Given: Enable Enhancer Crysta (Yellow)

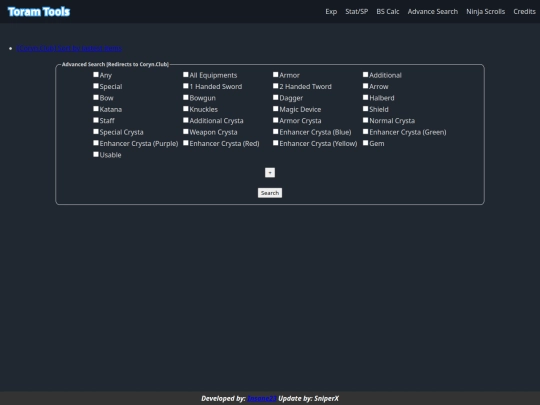Looking at the screenshot, I should coord(276,143).
